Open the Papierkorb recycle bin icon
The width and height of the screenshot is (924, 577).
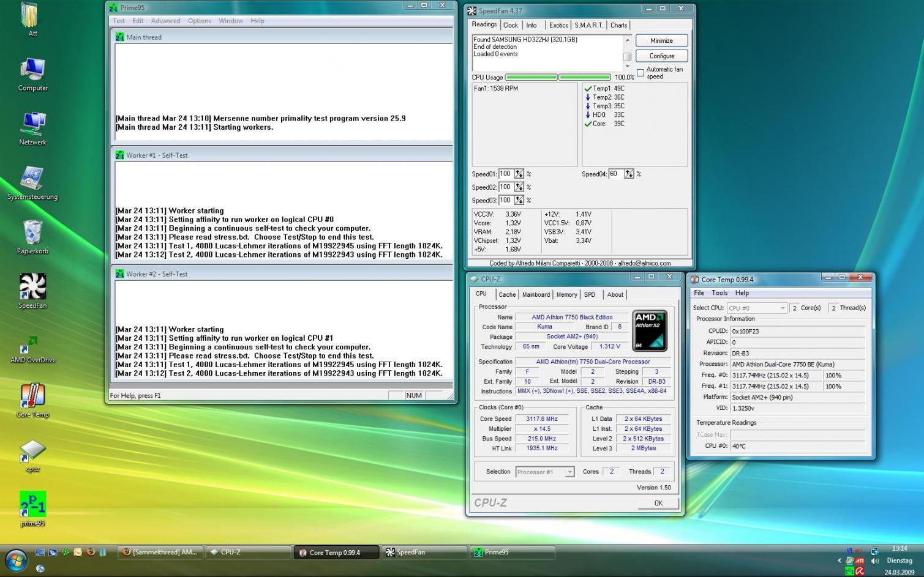[32, 237]
